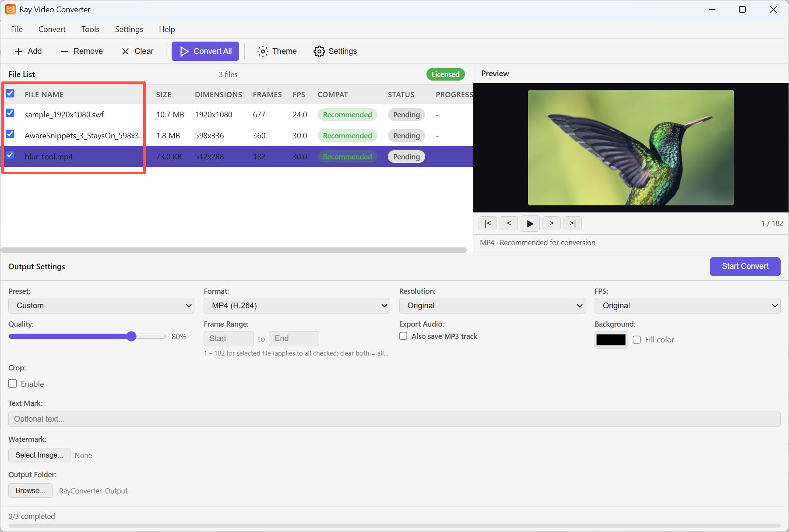Click Convert All in toolbar
Image resolution: width=789 pixels, height=532 pixels.
click(x=205, y=51)
